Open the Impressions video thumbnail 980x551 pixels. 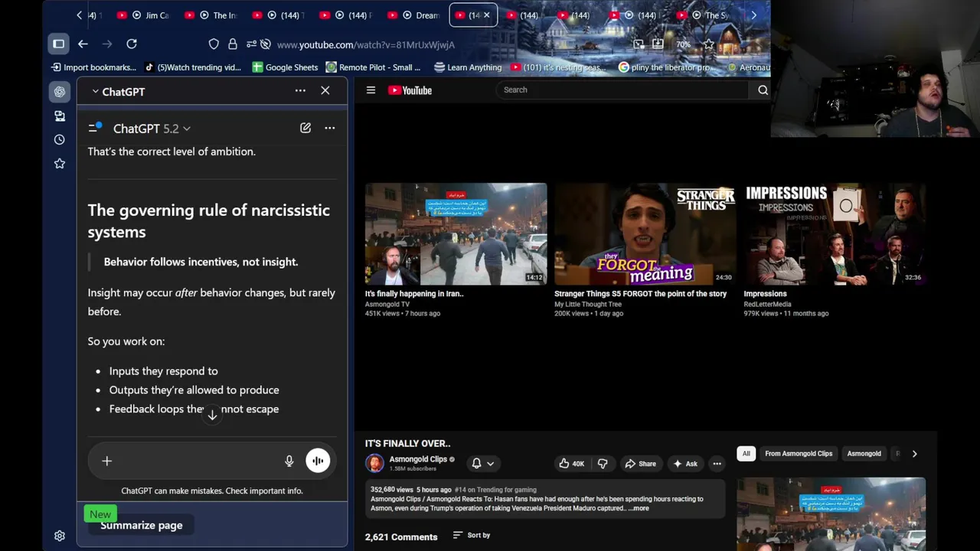pyautogui.click(x=835, y=233)
